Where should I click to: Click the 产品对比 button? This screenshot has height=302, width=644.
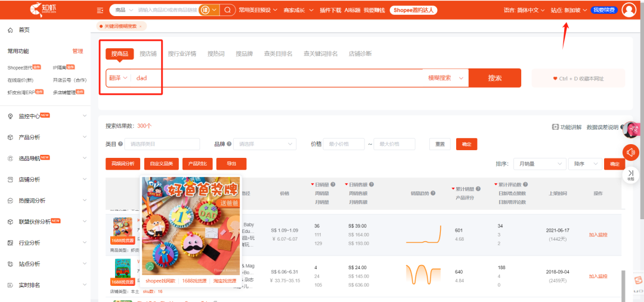pos(197,164)
